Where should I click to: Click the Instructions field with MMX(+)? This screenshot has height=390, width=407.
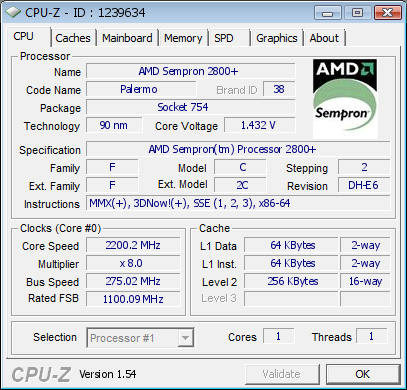pyautogui.click(x=238, y=203)
